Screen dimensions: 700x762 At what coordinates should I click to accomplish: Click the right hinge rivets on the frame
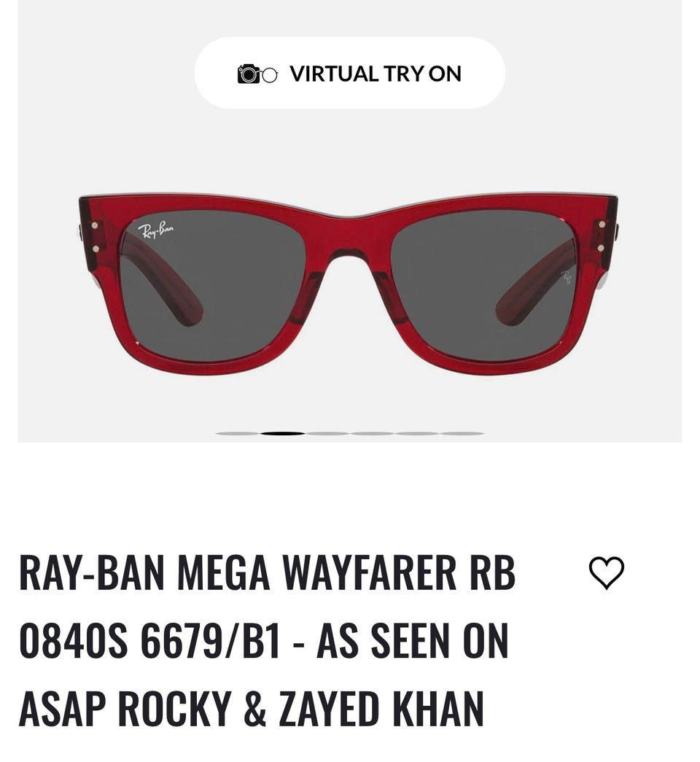[602, 236]
